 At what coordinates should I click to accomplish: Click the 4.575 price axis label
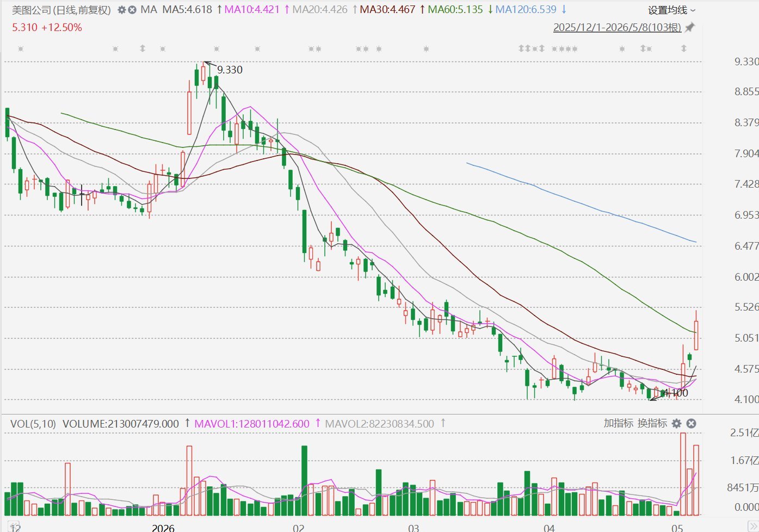(746, 369)
